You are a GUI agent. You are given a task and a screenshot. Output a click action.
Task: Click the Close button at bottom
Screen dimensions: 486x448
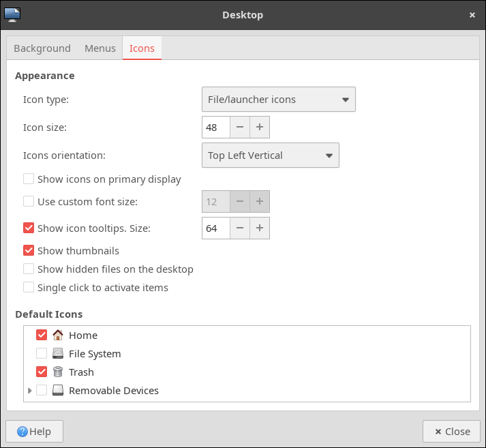tap(451, 432)
